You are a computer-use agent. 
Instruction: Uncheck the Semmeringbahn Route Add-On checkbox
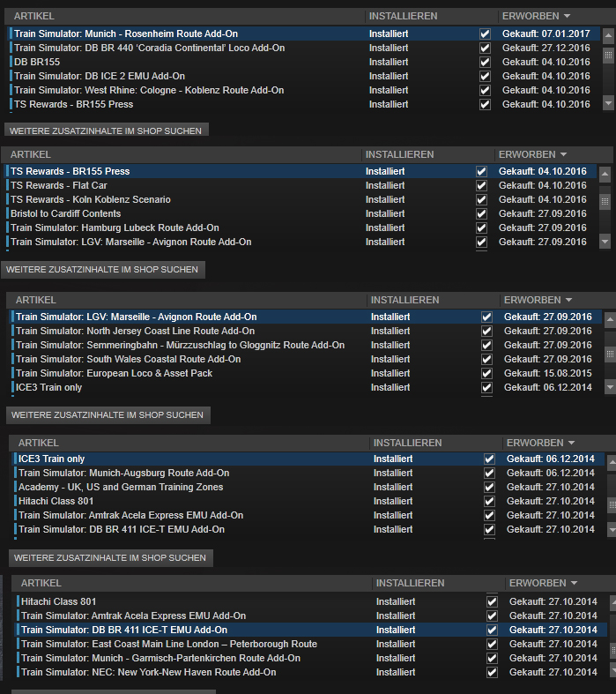486,345
